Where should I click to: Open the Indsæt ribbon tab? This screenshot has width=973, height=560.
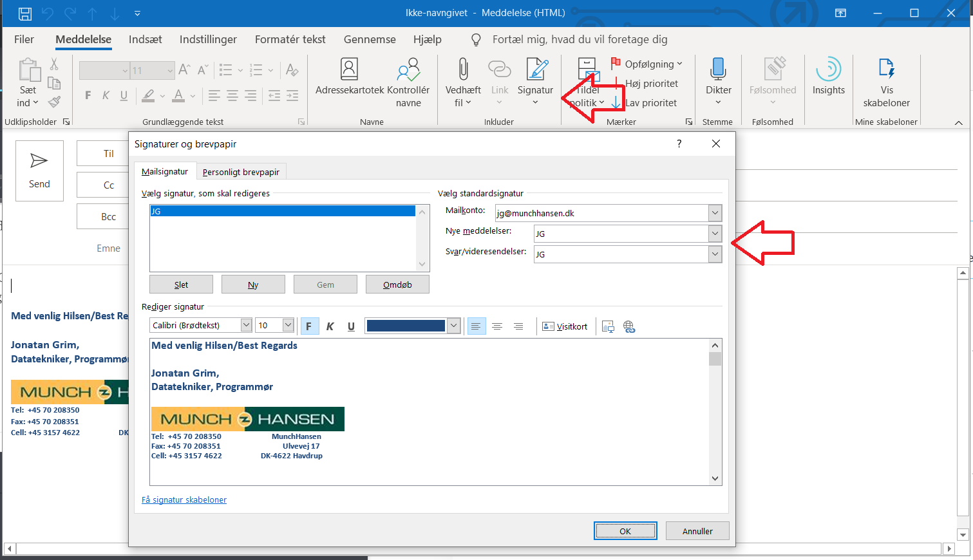[x=145, y=39]
